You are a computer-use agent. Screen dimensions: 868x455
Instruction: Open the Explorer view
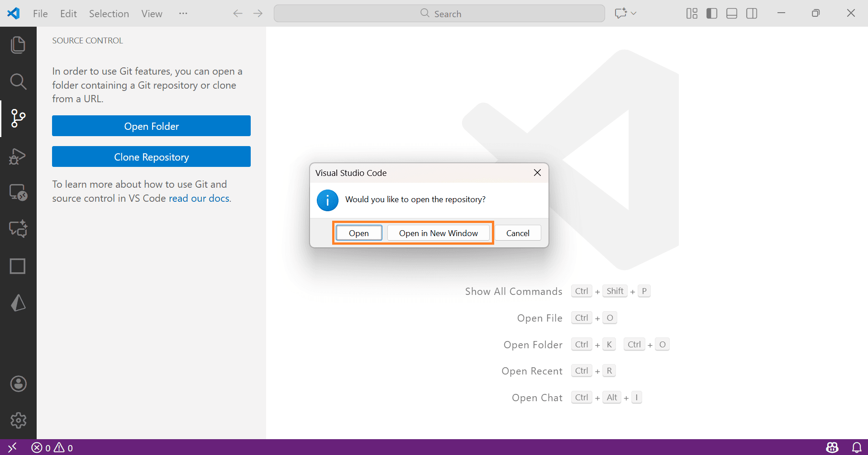pos(18,44)
